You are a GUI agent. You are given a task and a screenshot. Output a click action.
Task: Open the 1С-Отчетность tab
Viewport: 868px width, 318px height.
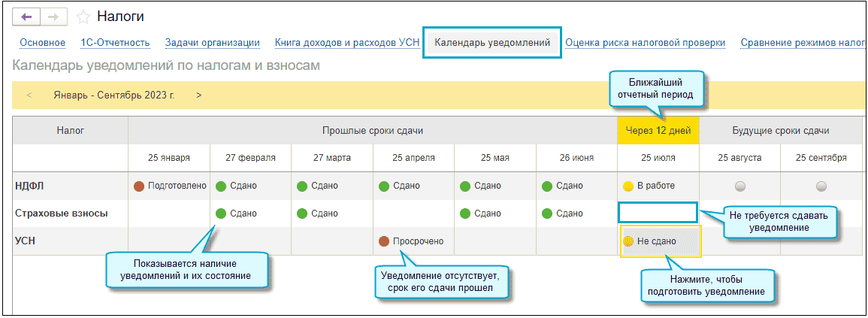115,43
